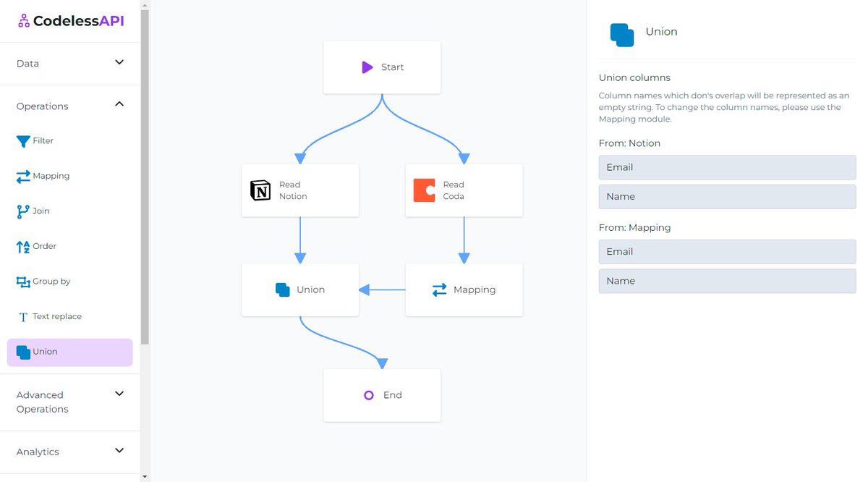
Task: Expand the Data section chevron
Action: [x=119, y=62]
